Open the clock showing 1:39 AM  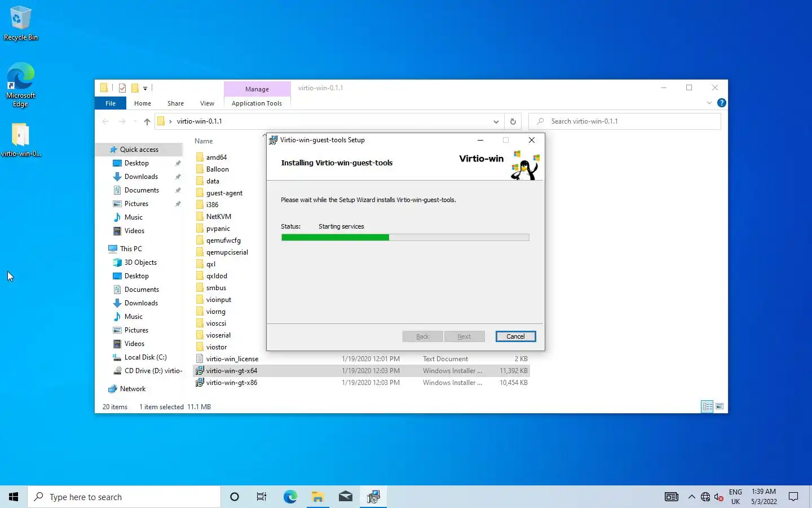[x=764, y=497]
